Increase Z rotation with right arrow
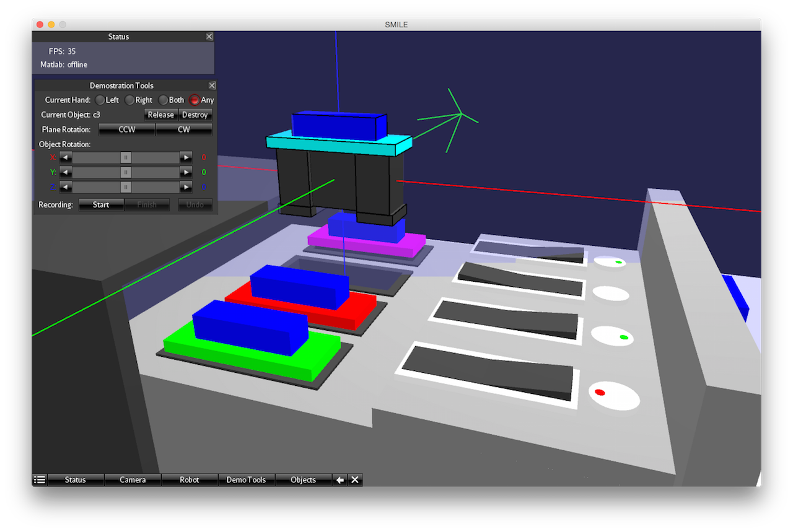 pyautogui.click(x=186, y=187)
